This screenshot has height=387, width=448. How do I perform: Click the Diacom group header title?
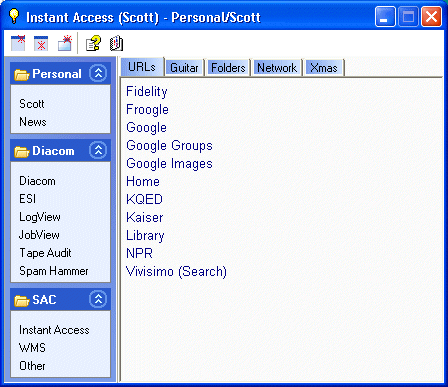coord(53,151)
